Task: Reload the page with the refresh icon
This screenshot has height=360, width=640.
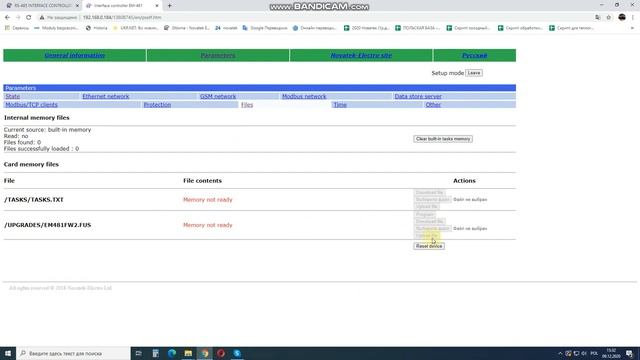Action: (x=29, y=18)
